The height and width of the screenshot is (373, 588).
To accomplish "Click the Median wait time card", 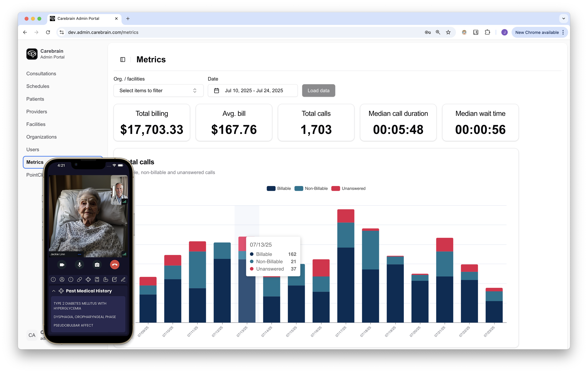I will pos(480,123).
